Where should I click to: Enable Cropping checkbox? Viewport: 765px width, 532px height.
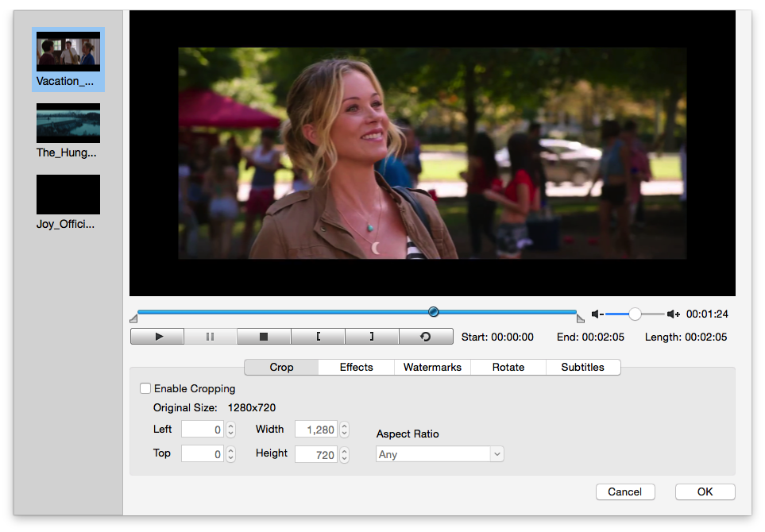coord(145,388)
